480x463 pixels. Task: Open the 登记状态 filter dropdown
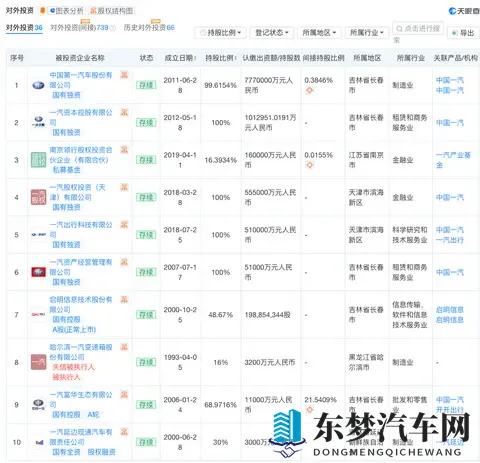point(272,33)
